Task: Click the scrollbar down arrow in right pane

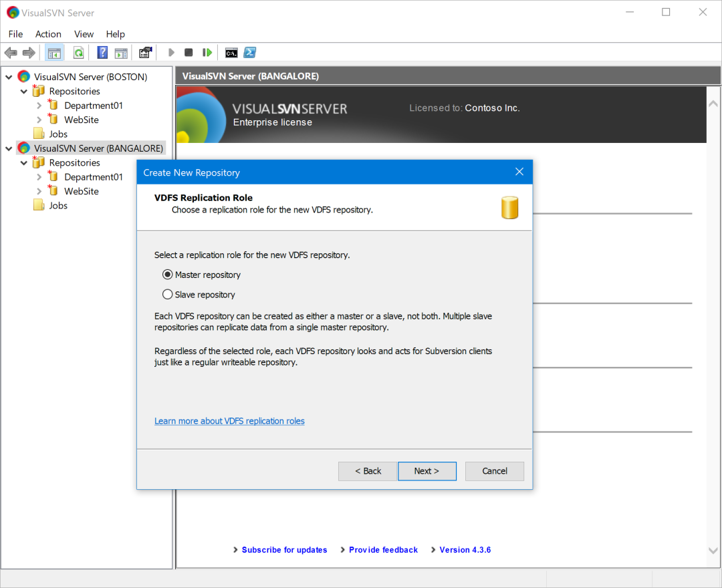Action: coord(713,551)
